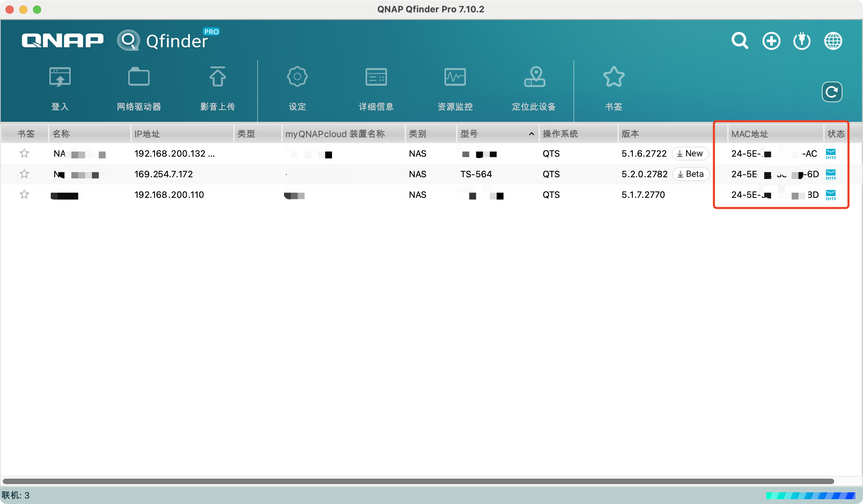Image resolution: width=863 pixels, height=504 pixels.
Task: Bookmark the 169.254.7.172 device with star
Action: tap(24, 174)
